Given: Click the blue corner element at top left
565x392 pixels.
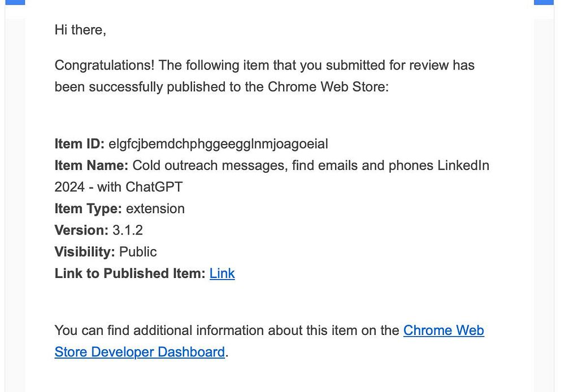Looking at the screenshot, I should pos(15,2).
